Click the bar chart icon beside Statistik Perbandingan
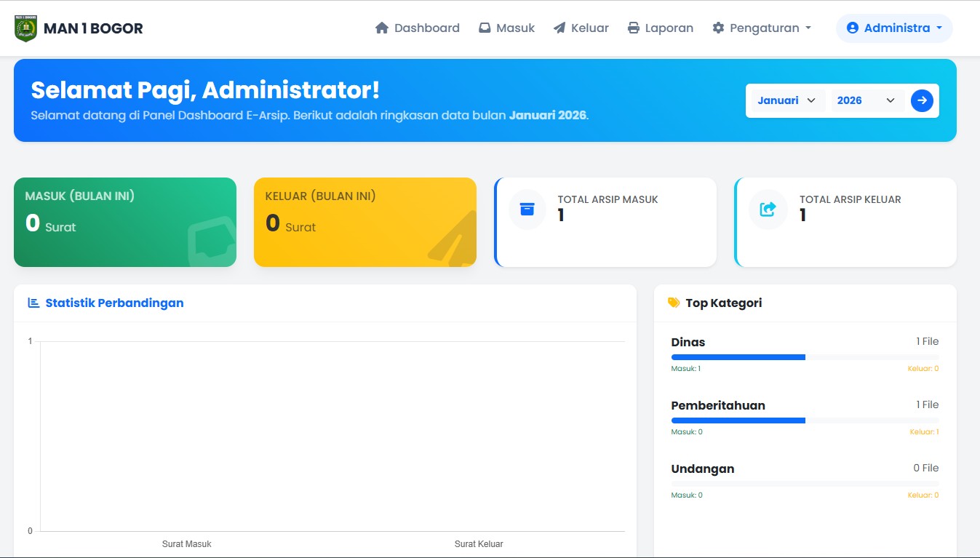Image resolution: width=980 pixels, height=558 pixels. (x=33, y=303)
